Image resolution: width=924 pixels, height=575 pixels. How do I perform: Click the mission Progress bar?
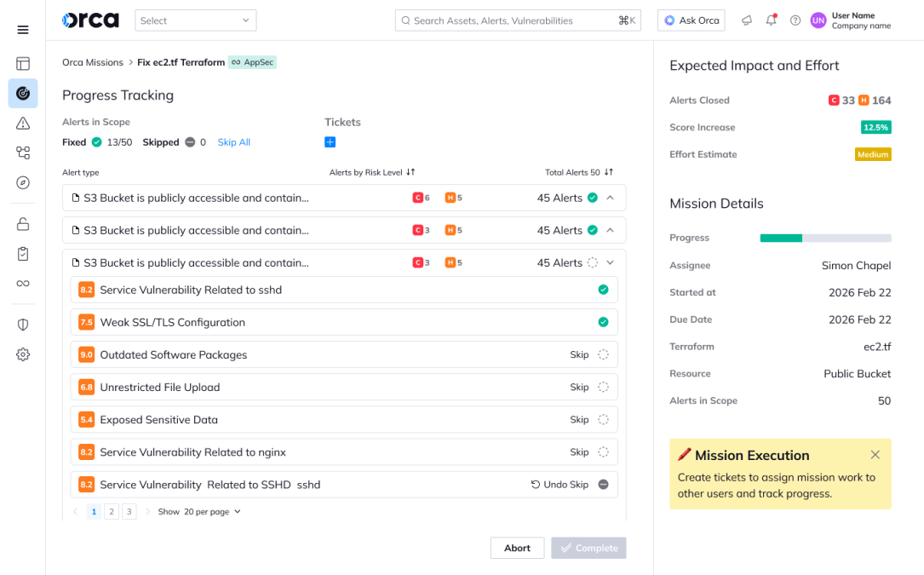click(x=825, y=238)
